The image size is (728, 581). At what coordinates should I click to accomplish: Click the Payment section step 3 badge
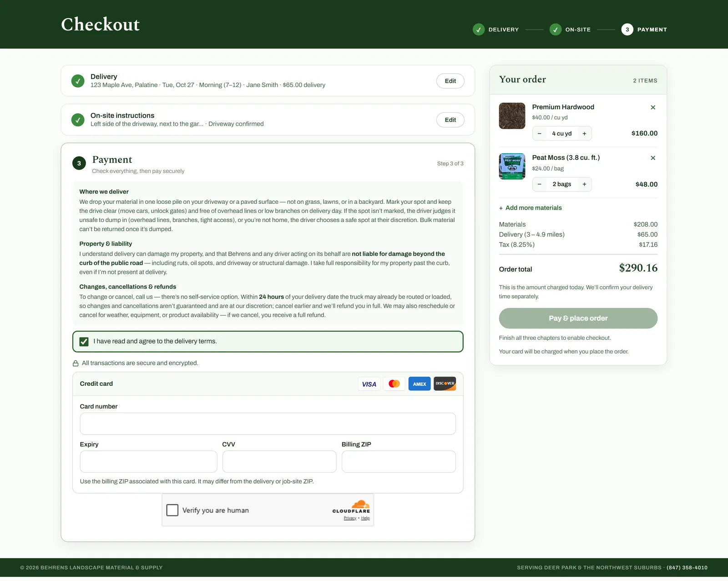[x=79, y=163]
